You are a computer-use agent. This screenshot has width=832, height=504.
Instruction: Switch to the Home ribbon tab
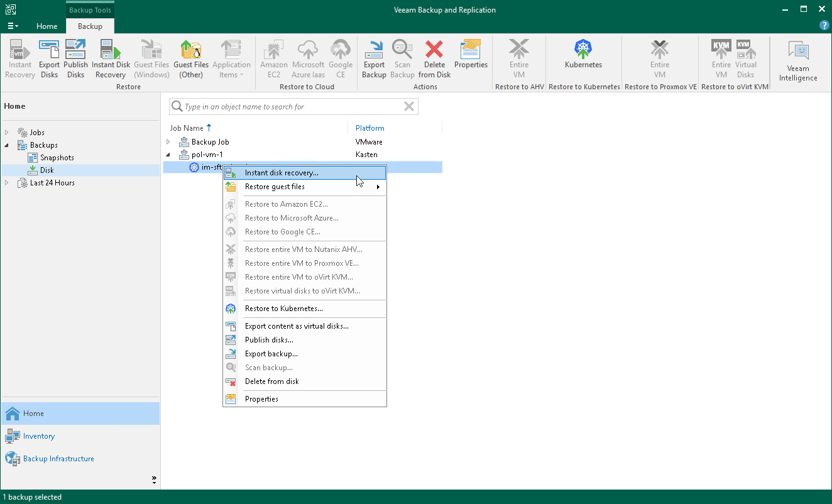pos(47,26)
